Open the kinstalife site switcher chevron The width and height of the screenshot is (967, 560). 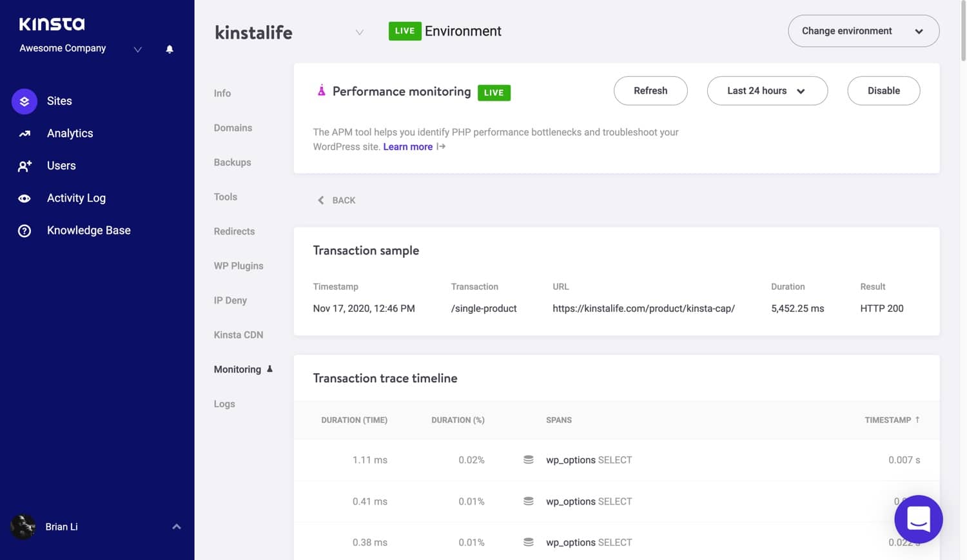[360, 32]
